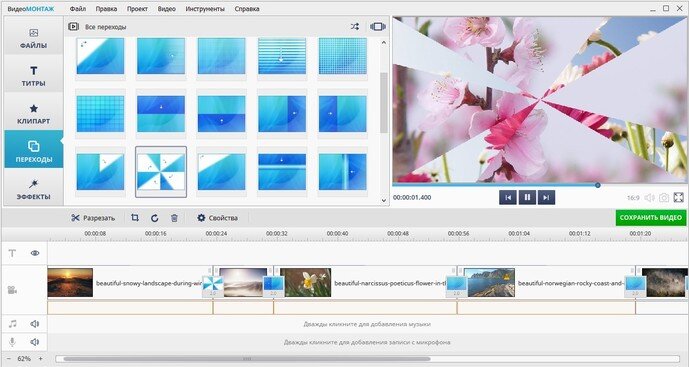Open the Файлы panel
The height and width of the screenshot is (367, 689).
coord(33,38)
